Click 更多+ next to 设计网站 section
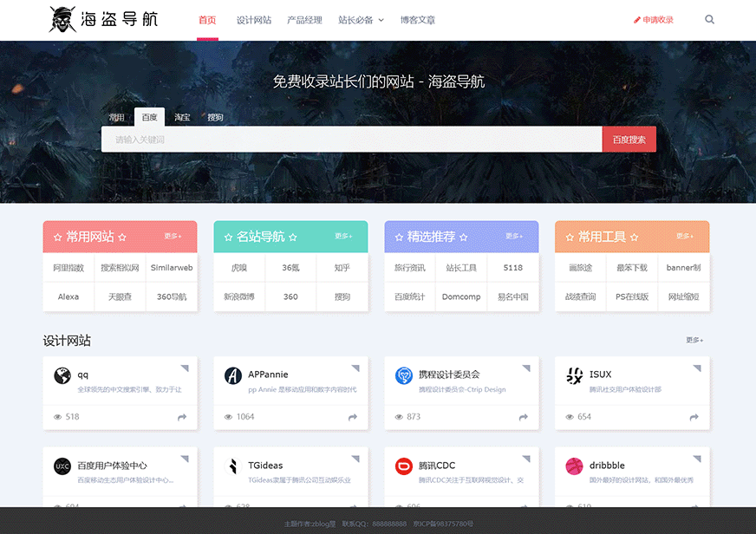 (694, 340)
